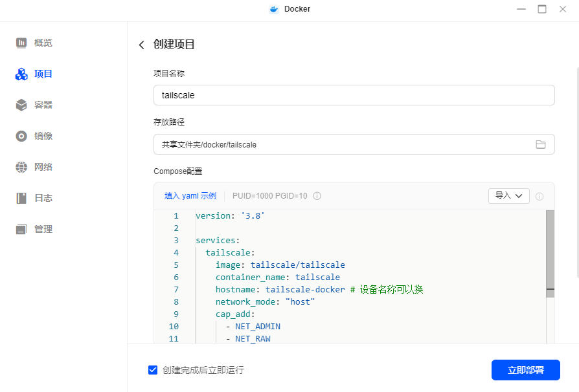The image size is (579, 392).
Task: Maximize the Docker window
Action: (x=542, y=9)
